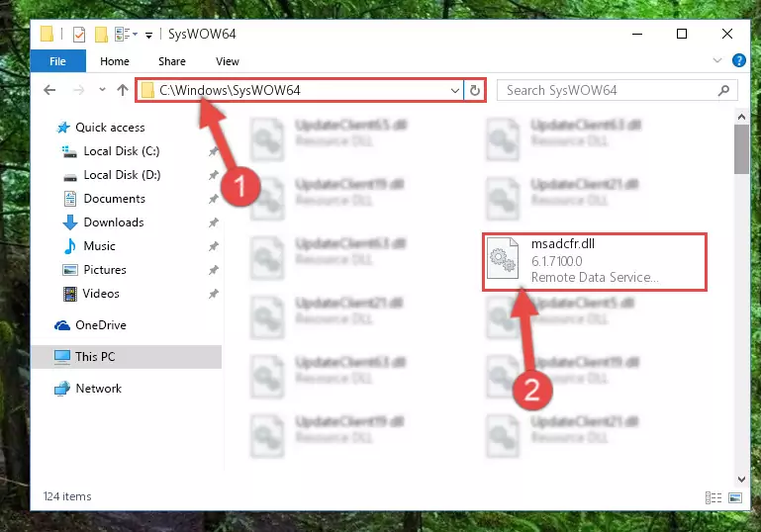Image resolution: width=761 pixels, height=532 pixels.
Task: Click the pin icon beside Pictures
Action: (x=213, y=270)
